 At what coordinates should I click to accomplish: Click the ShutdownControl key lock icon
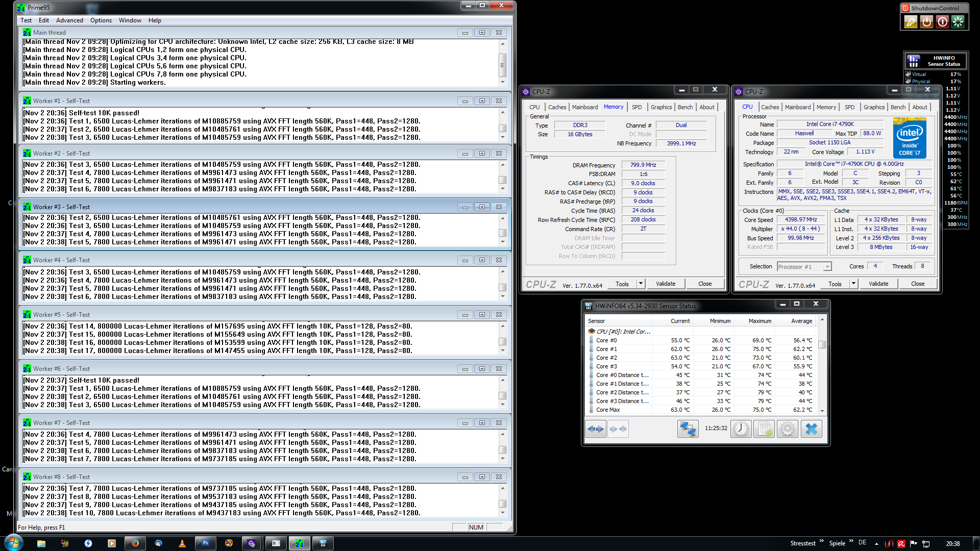click(911, 22)
